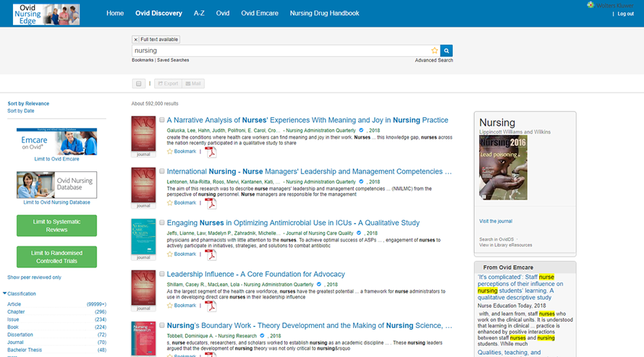Click Limit to Ovid Nursing Database link

56,203
